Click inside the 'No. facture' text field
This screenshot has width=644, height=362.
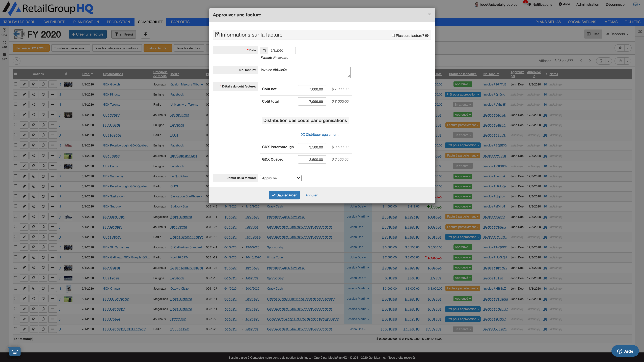coord(305,72)
